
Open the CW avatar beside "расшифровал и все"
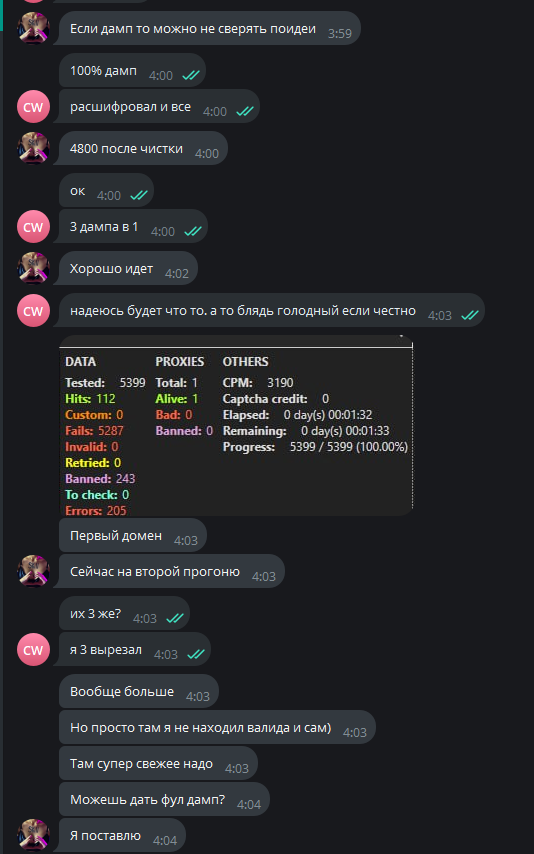pyautogui.click(x=33, y=107)
